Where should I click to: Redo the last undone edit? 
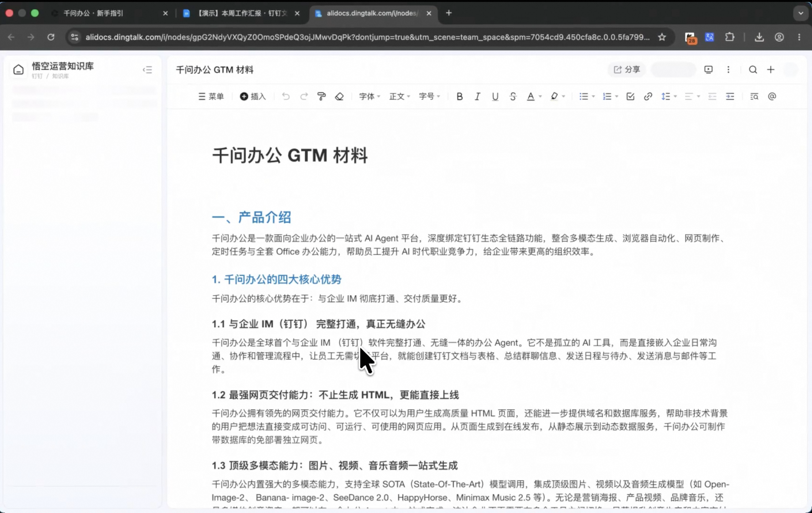(304, 96)
